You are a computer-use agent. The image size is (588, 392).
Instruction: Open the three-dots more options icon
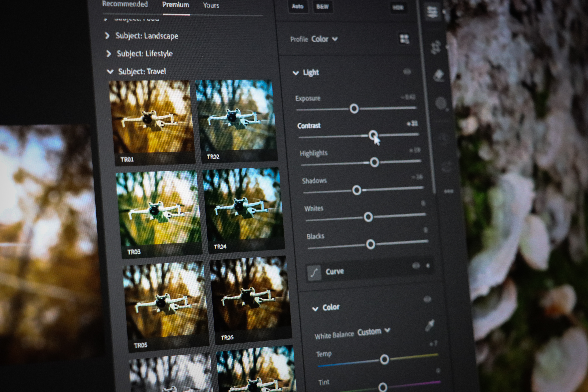(x=449, y=192)
